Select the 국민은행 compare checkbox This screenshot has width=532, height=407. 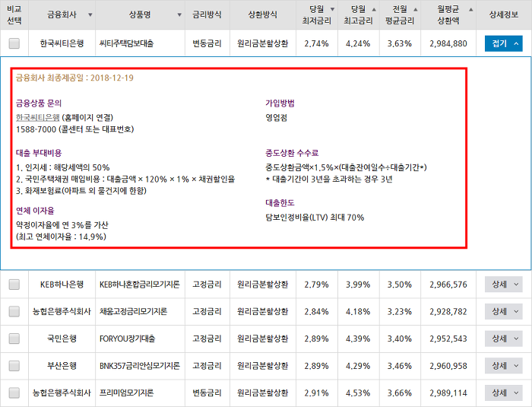[x=14, y=339]
